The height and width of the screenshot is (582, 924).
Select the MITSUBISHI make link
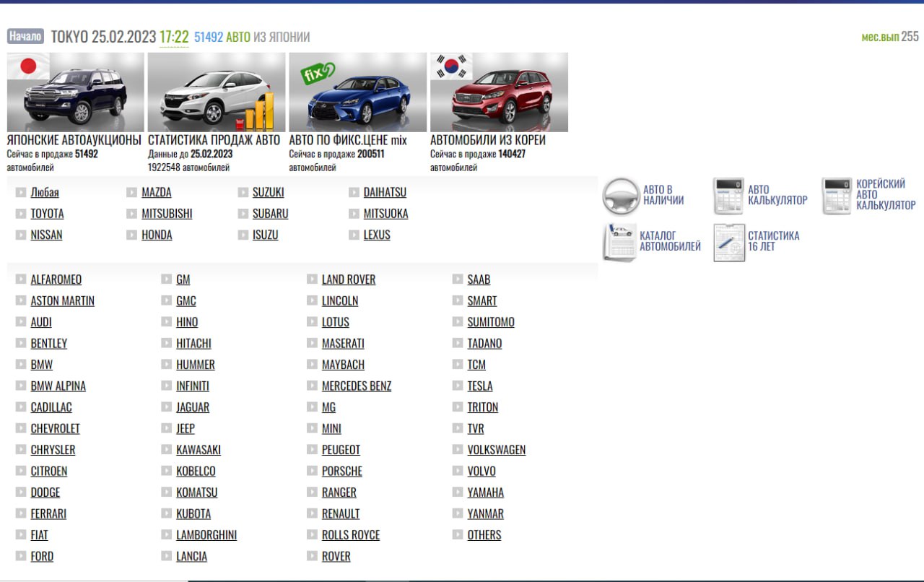167,214
